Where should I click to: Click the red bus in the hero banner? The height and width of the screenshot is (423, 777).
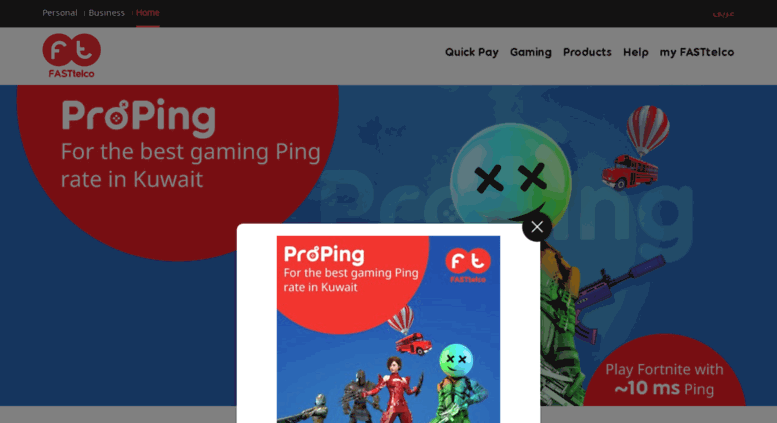[630, 171]
